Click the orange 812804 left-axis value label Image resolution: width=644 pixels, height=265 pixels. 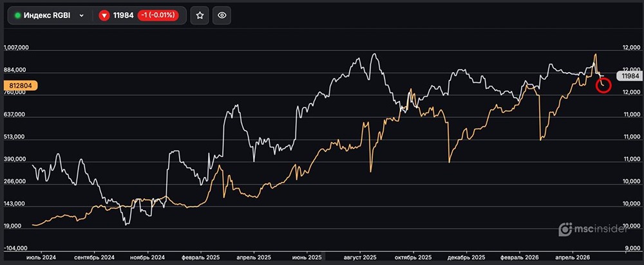[x=21, y=86]
